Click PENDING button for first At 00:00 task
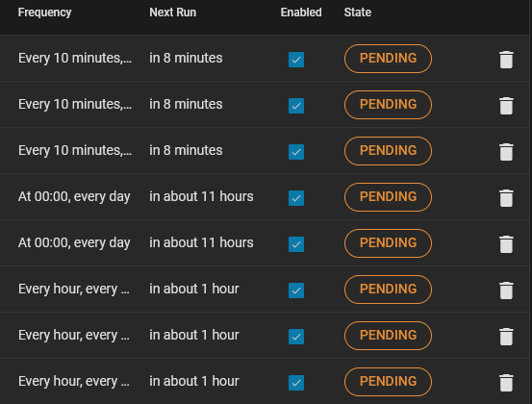 pyautogui.click(x=388, y=197)
